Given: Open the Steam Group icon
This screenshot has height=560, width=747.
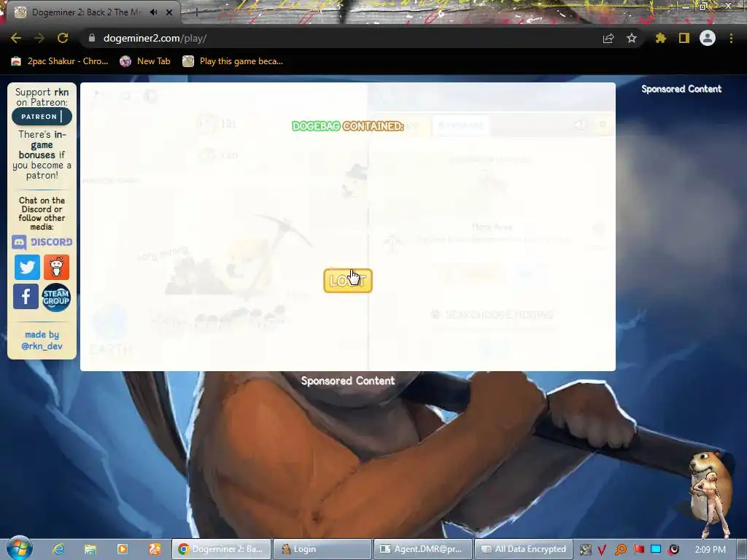Looking at the screenshot, I should [x=56, y=297].
